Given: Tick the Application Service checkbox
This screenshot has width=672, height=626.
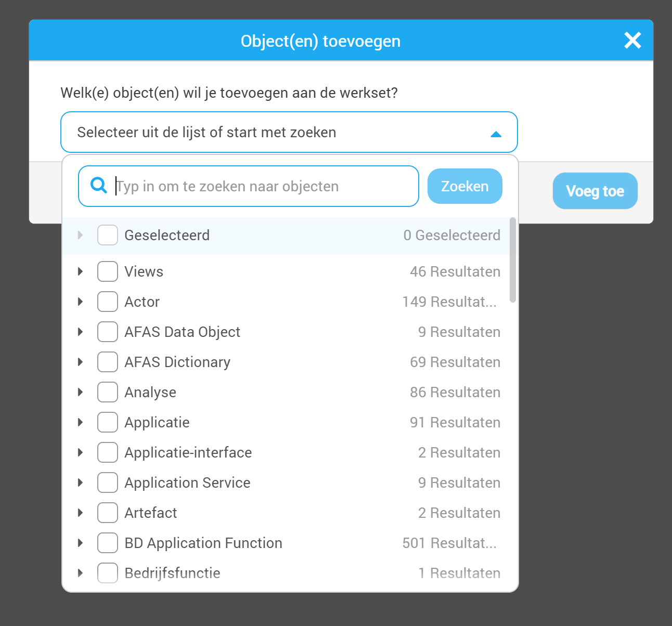Looking at the screenshot, I should [108, 482].
